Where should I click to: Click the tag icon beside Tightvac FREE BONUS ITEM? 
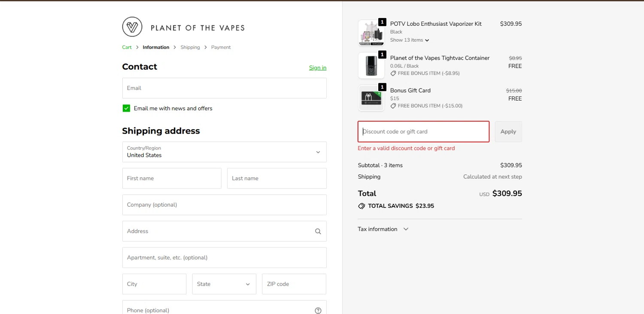(393, 73)
